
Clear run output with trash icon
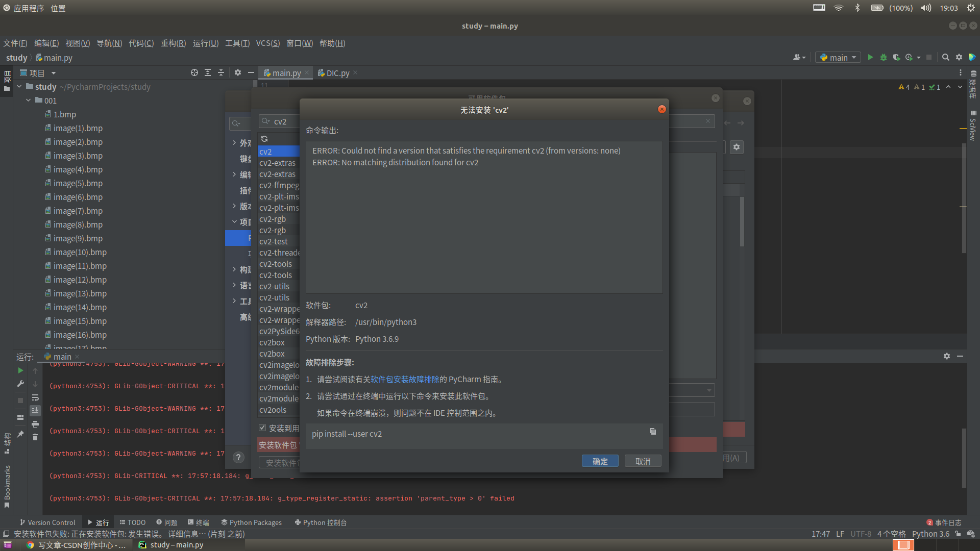point(35,437)
